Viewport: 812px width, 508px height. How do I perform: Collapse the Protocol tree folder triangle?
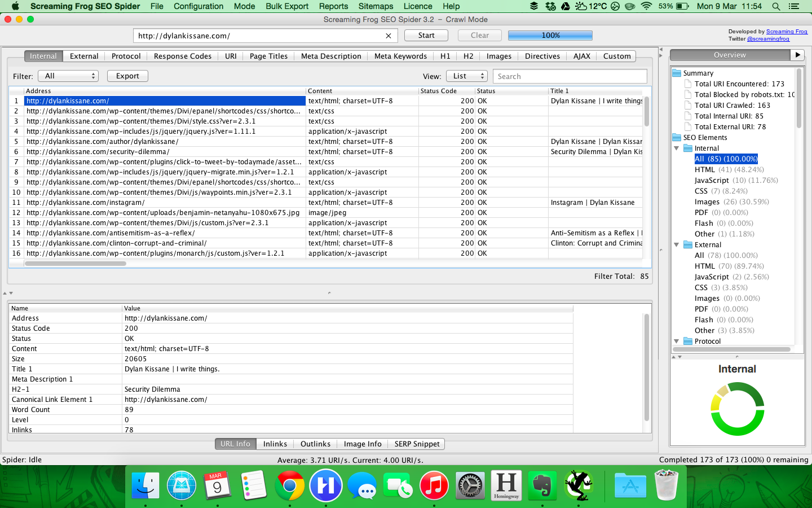(677, 341)
